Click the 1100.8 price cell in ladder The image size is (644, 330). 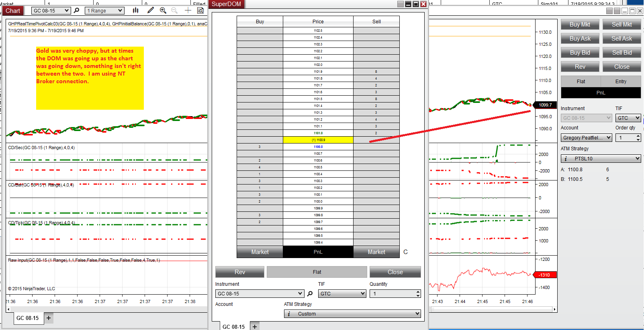point(318,147)
